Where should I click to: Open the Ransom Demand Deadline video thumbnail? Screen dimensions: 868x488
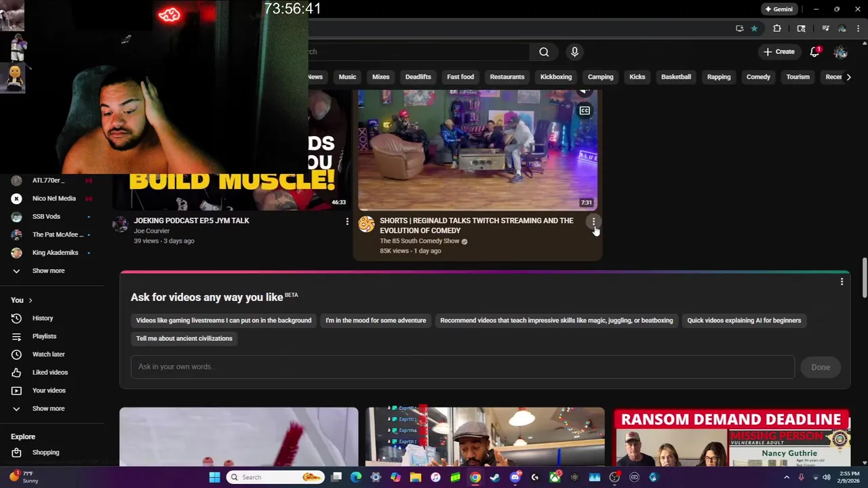(731, 437)
